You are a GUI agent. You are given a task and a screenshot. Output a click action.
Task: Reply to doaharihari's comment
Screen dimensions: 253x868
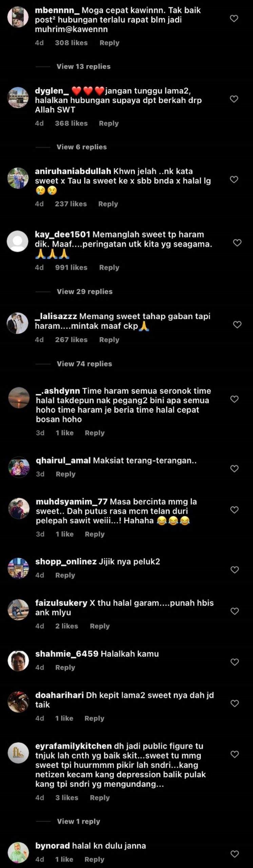(x=94, y=718)
